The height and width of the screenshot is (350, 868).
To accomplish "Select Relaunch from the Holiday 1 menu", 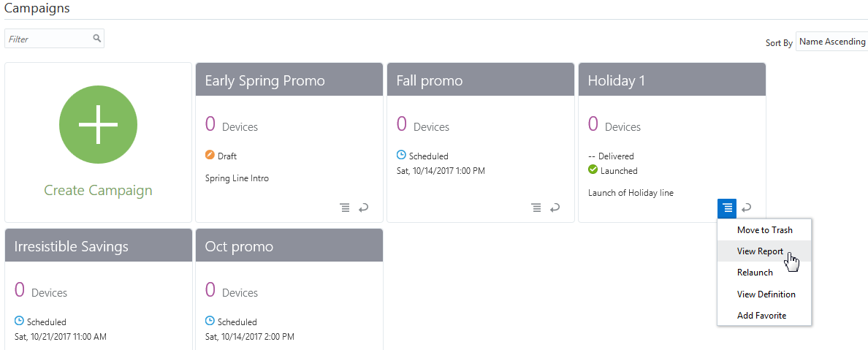I will click(755, 273).
